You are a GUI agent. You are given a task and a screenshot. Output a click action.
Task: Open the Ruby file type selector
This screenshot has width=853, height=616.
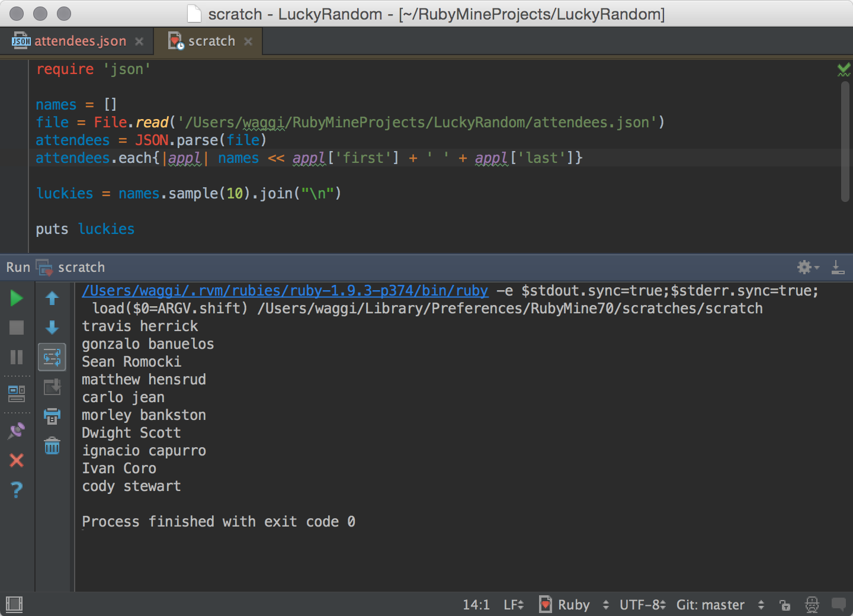tap(574, 605)
